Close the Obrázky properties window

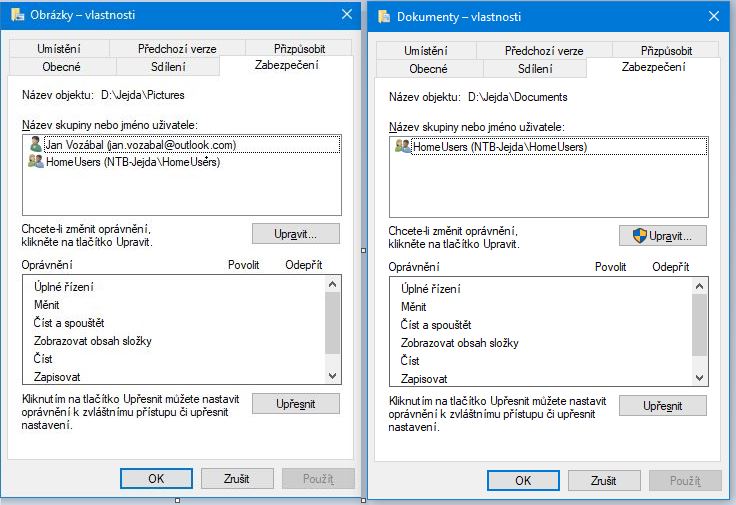tap(347, 14)
